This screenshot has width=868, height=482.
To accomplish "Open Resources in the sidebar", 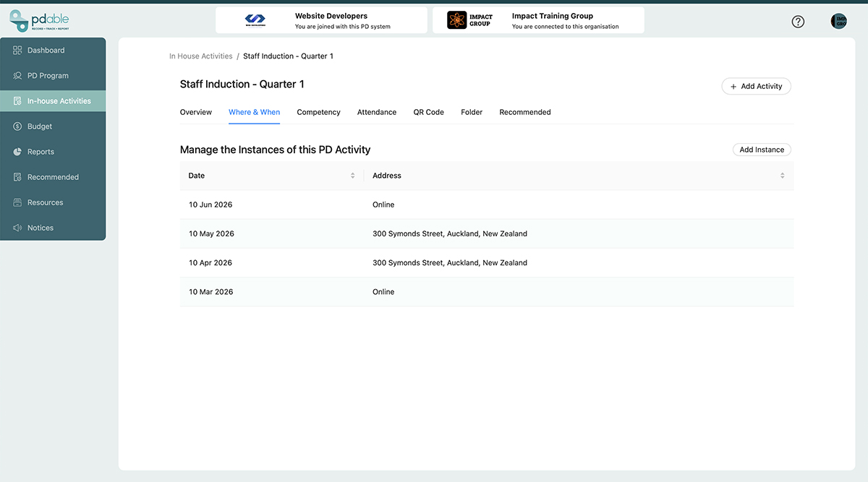I will pyautogui.click(x=53, y=202).
